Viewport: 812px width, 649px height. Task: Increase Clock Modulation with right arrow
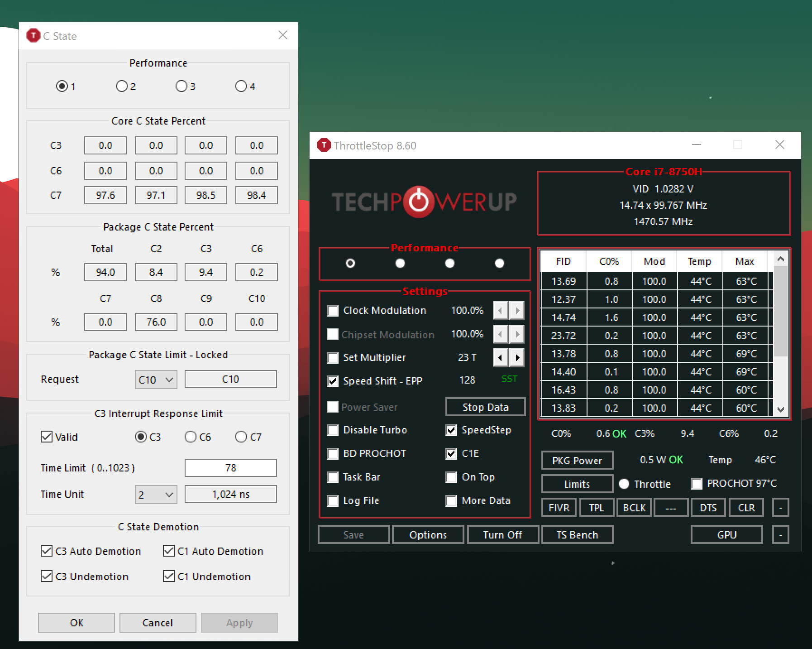[x=517, y=311]
